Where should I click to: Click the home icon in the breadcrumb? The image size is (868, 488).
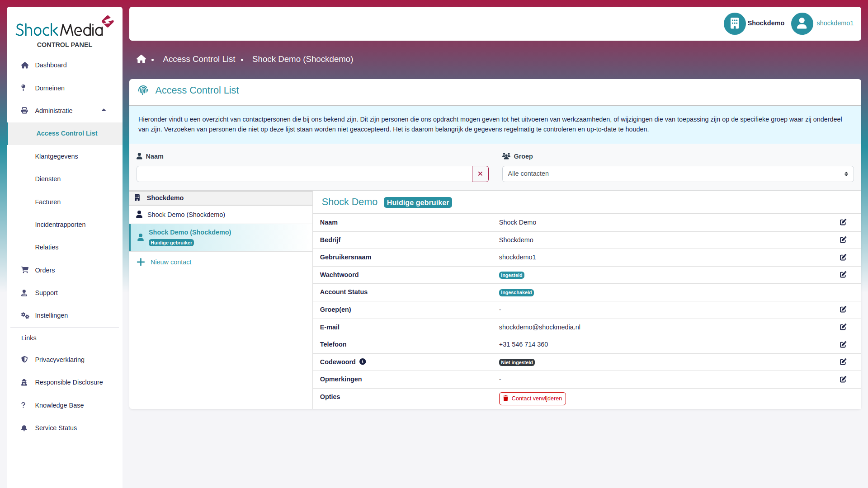(x=142, y=59)
